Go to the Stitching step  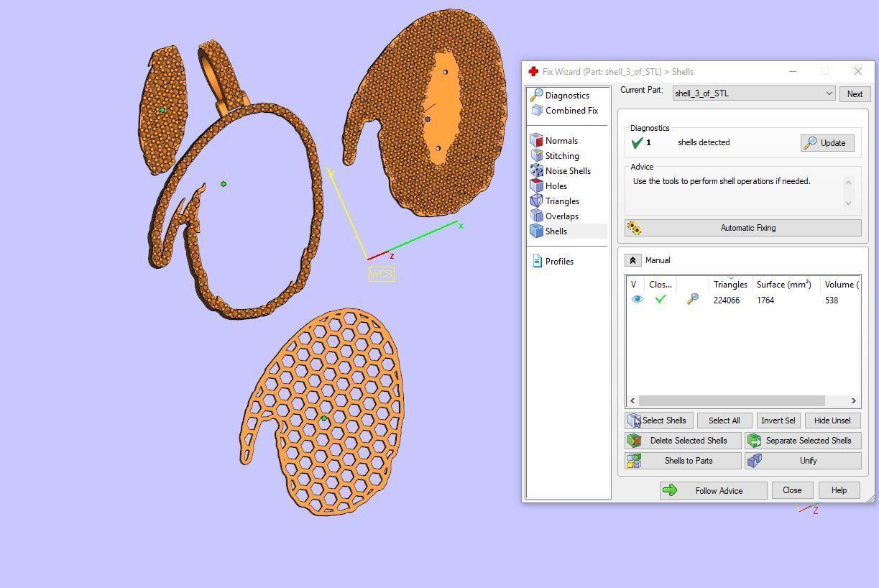[562, 156]
